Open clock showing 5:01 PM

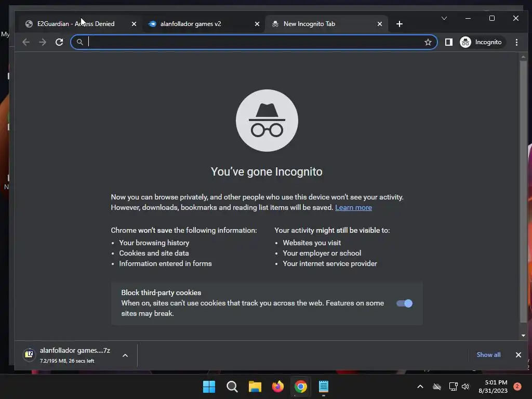pyautogui.click(x=493, y=387)
